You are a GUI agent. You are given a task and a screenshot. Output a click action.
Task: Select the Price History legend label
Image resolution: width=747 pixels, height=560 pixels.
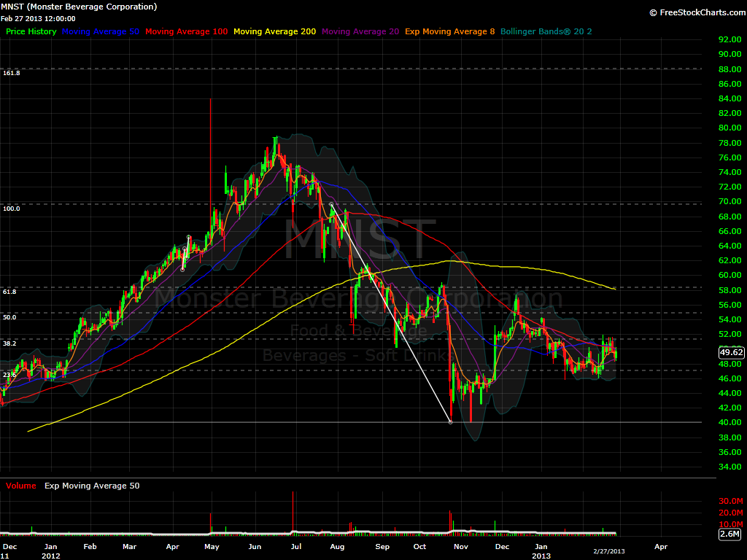pos(31,31)
